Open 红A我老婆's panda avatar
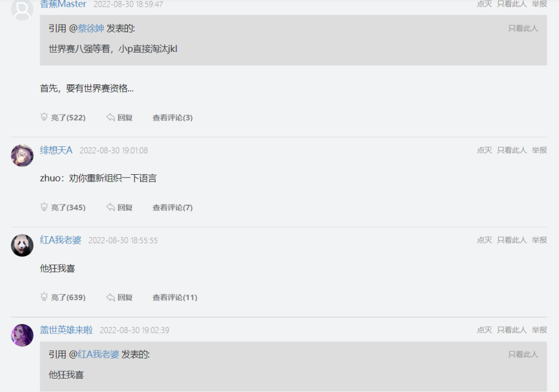 [22, 245]
